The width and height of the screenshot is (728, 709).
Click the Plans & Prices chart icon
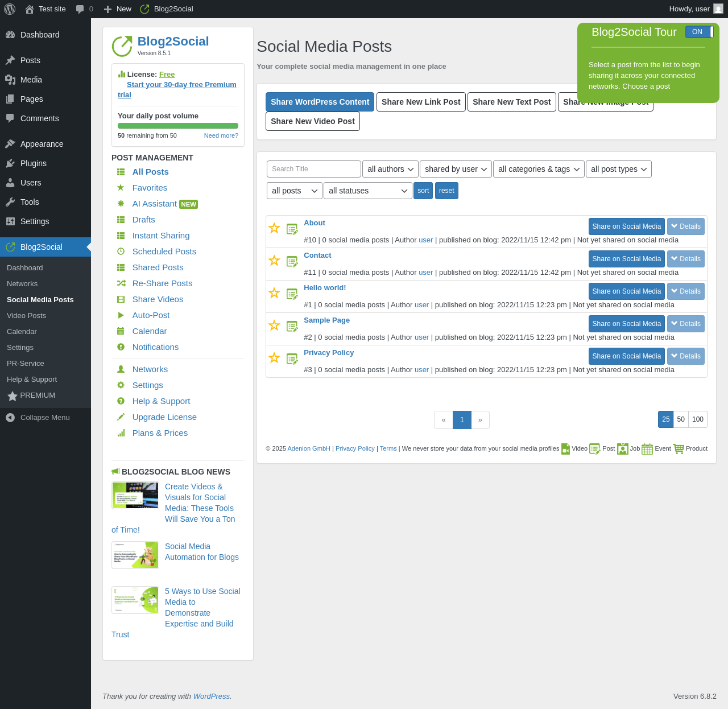[121, 433]
